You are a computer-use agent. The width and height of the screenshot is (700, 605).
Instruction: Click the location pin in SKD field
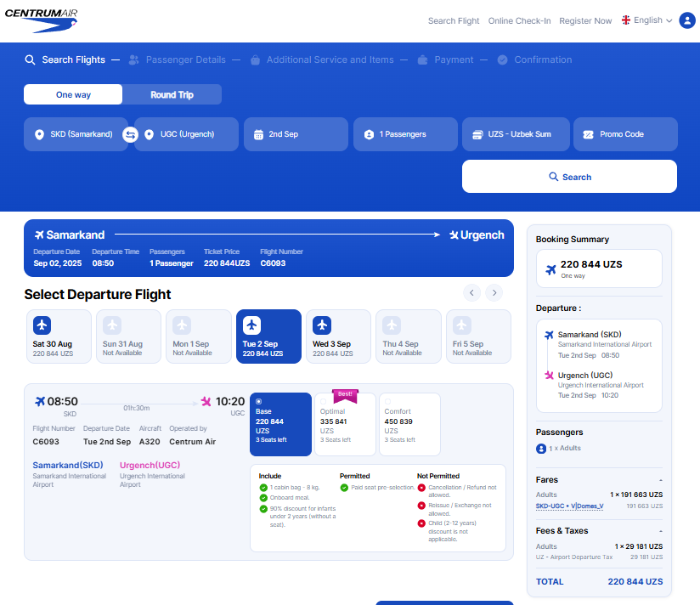pos(39,134)
